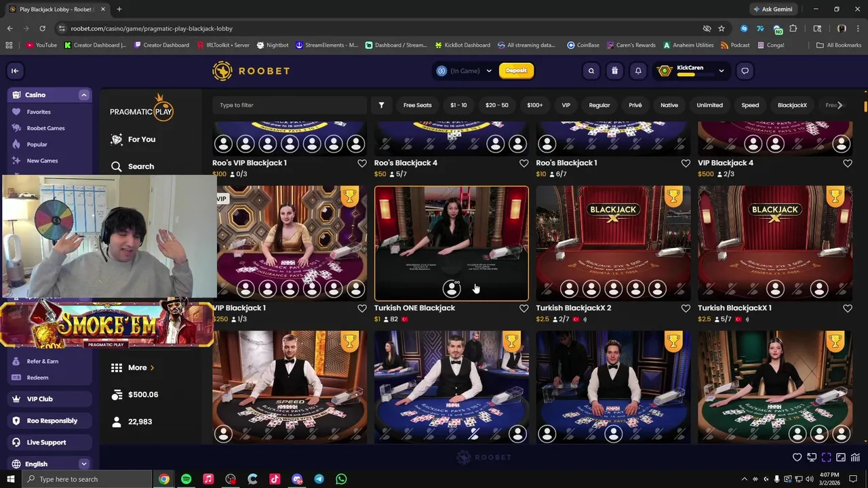The width and height of the screenshot is (868, 488).
Task: Click the Deposit button
Action: click(x=516, y=70)
